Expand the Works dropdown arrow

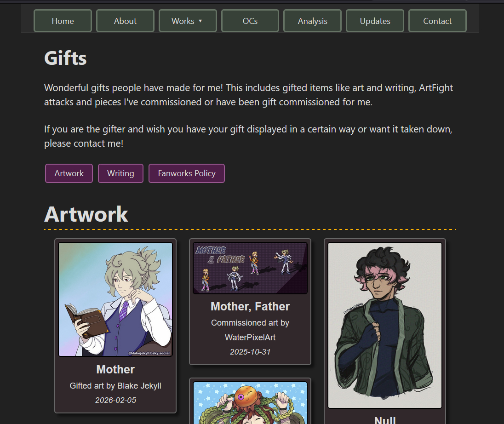coord(200,21)
